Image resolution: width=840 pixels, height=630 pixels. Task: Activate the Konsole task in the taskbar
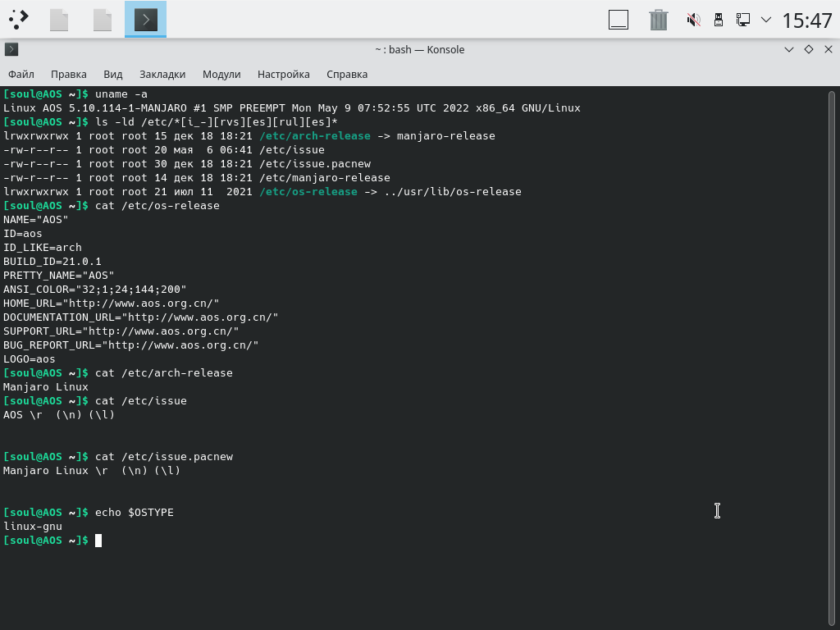pyautogui.click(x=146, y=20)
